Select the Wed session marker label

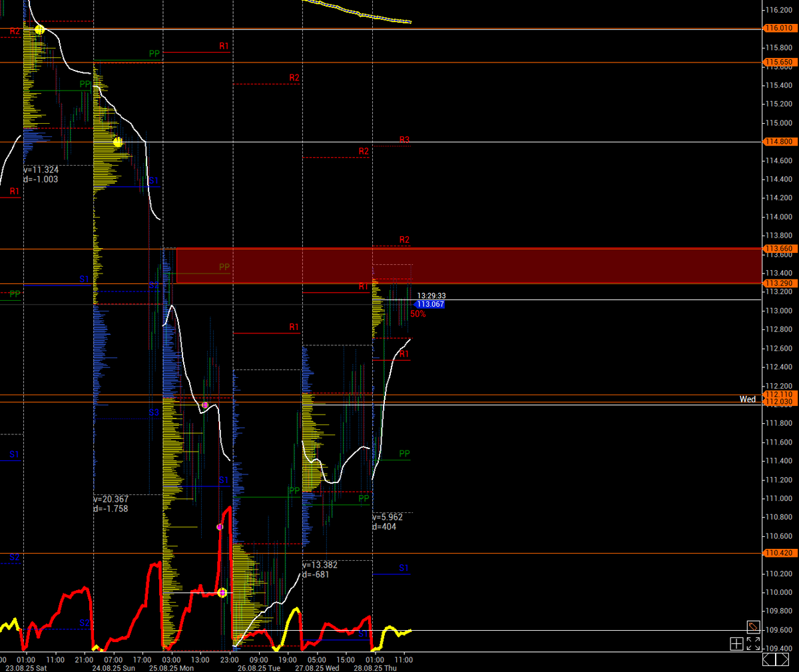click(x=747, y=399)
